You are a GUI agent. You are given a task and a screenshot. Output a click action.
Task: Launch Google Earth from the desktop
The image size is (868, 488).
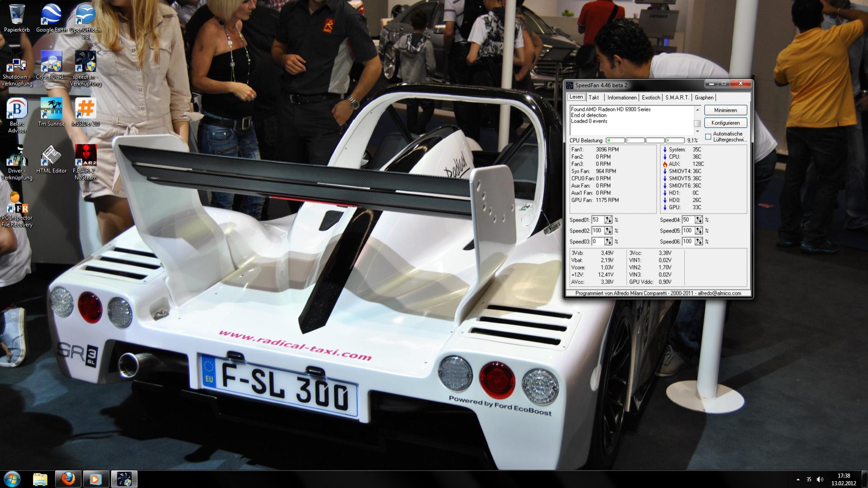click(51, 18)
